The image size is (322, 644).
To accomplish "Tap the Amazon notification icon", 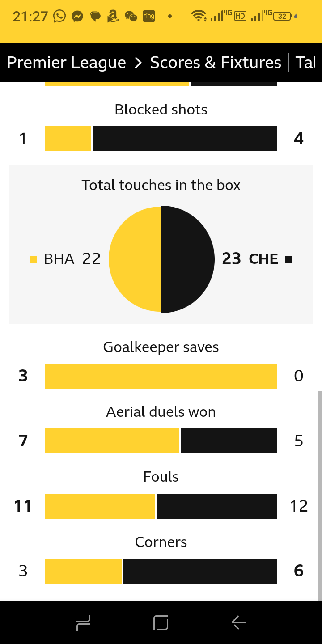I will point(113,17).
